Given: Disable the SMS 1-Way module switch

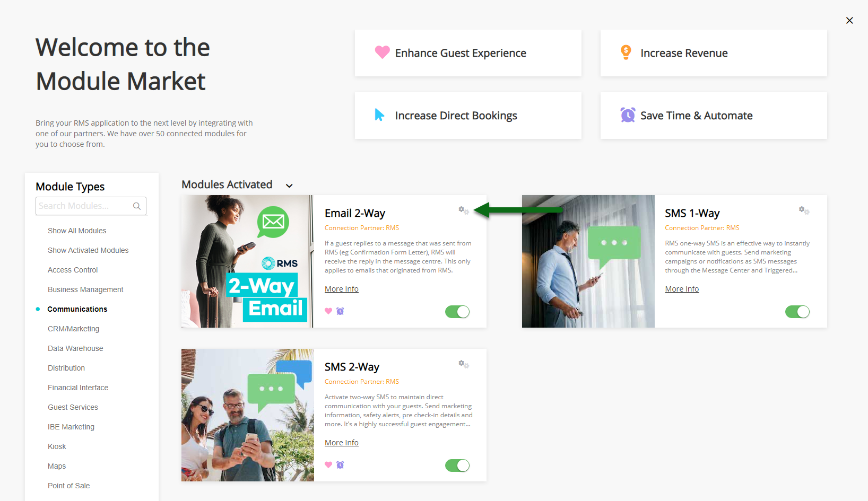Looking at the screenshot, I should point(797,312).
